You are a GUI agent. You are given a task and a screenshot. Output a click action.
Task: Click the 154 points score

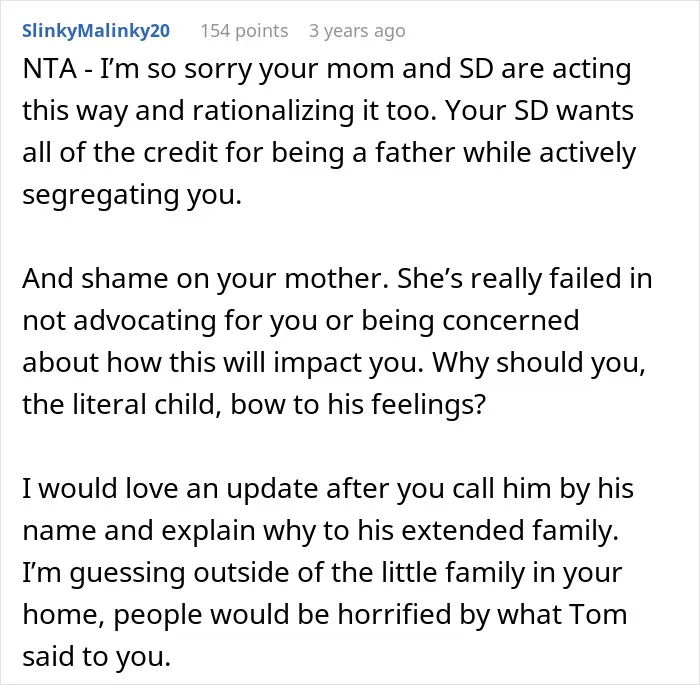(x=244, y=31)
